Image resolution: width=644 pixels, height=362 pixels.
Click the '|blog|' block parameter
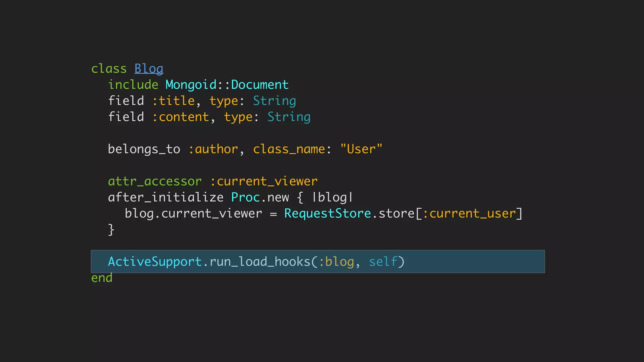[x=333, y=198]
